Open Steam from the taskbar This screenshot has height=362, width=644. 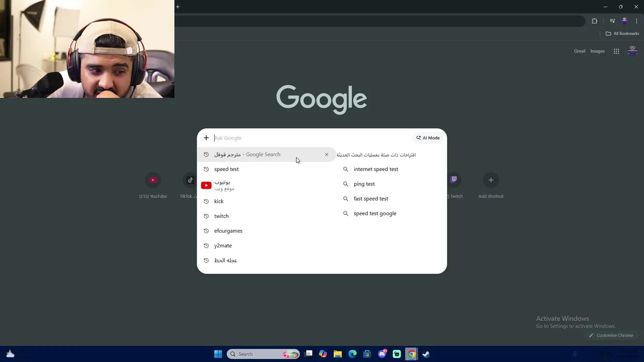(x=426, y=354)
